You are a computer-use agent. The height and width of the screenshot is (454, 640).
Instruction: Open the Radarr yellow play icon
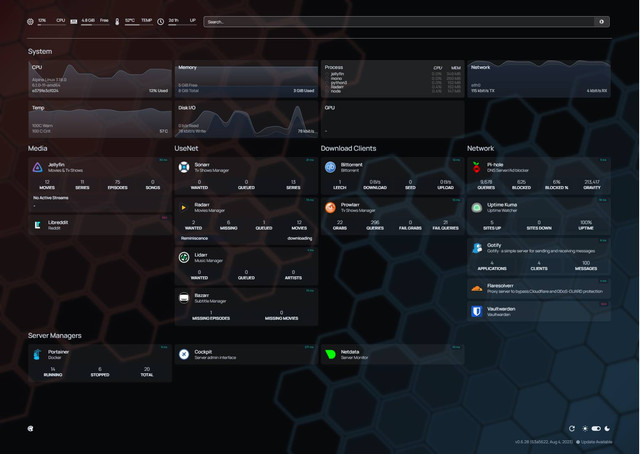[184, 207]
